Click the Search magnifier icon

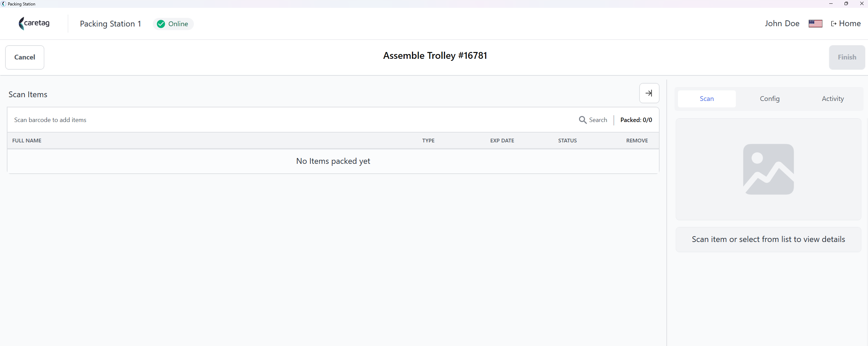pos(583,120)
